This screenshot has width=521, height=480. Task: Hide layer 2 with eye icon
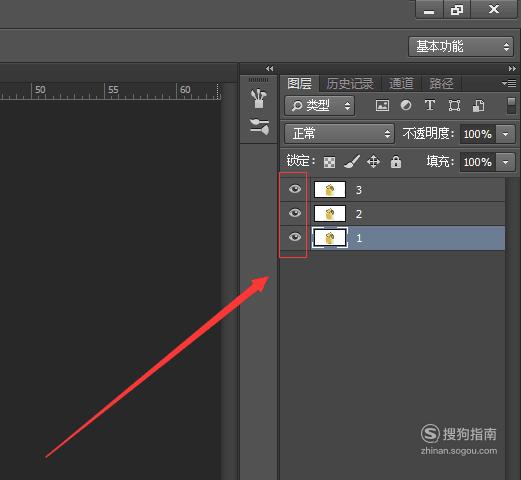point(295,213)
